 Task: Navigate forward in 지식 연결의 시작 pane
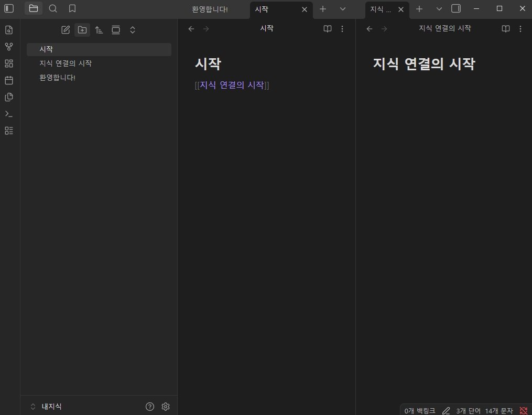tap(384, 29)
